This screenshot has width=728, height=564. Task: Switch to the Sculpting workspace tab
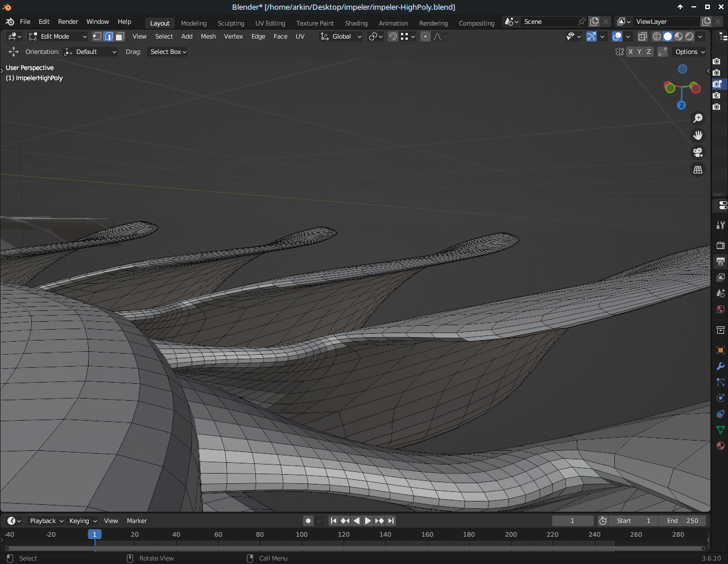230,23
